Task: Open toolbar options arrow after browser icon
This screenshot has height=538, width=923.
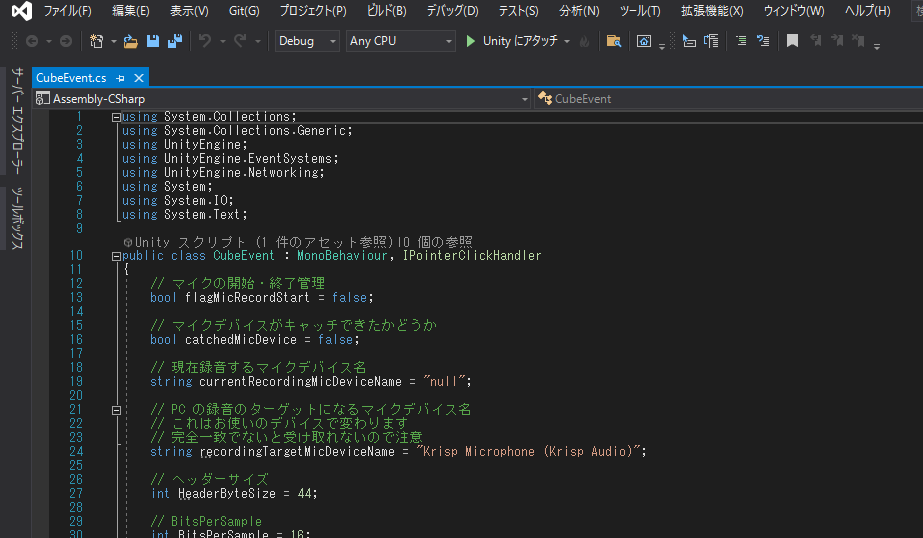Action: tap(662, 46)
